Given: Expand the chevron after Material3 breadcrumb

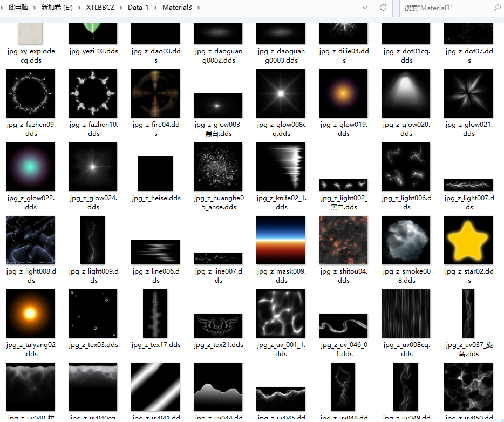Looking at the screenshot, I should coord(199,8).
